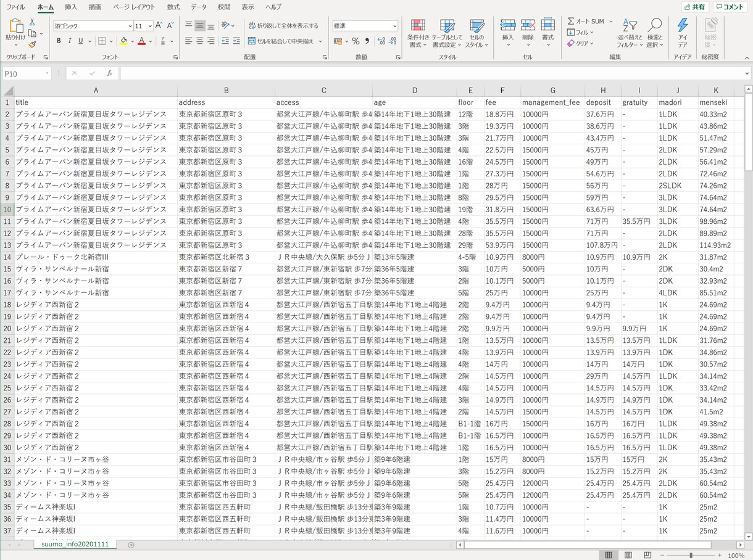
Task: Decrease indent in the alignment group
Action: 225,41
